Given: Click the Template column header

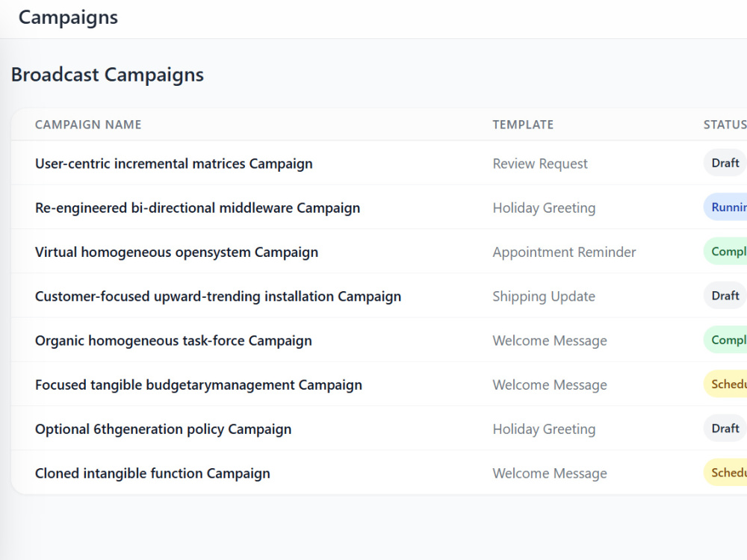Looking at the screenshot, I should (x=523, y=125).
